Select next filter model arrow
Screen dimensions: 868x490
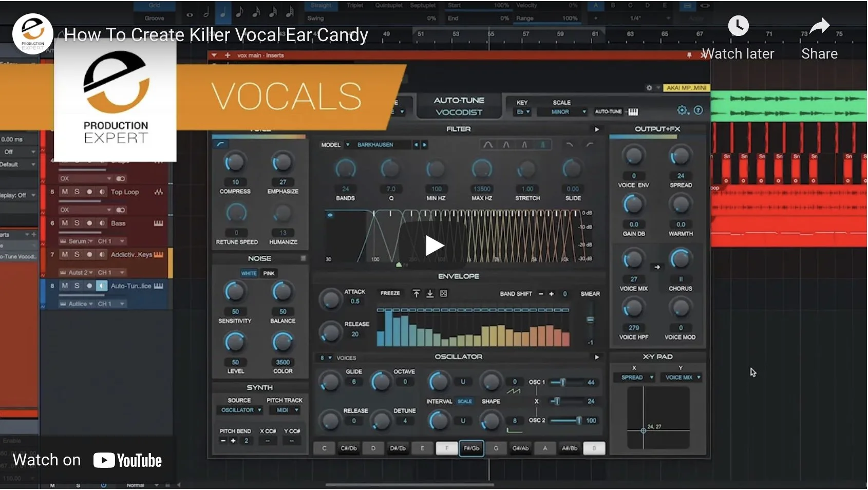pos(424,145)
